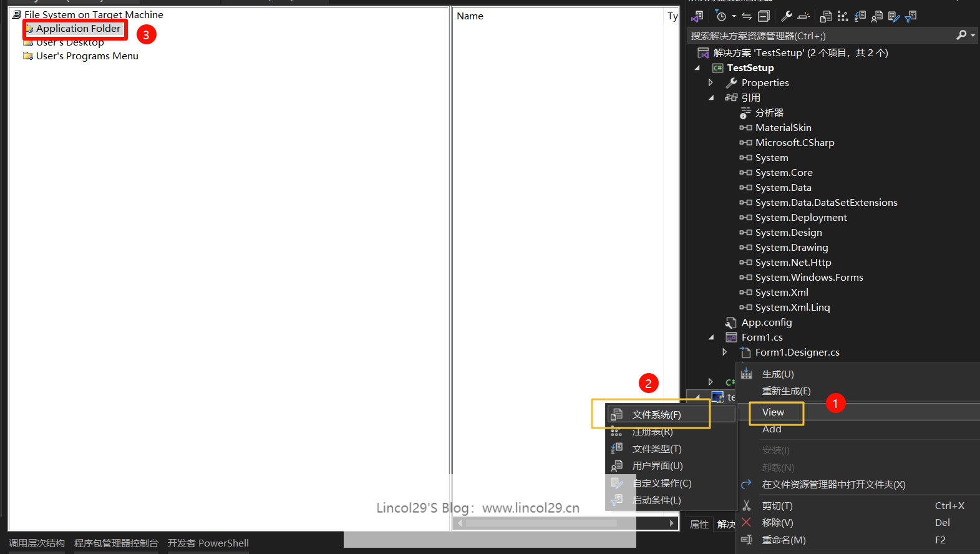
Task: Open search options dropdown arrow
Action: click(973, 36)
